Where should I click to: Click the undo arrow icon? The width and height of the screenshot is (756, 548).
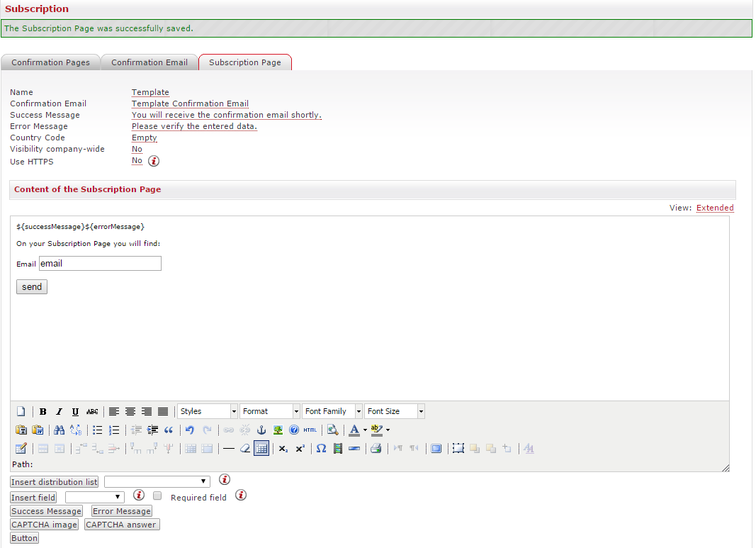pos(189,430)
